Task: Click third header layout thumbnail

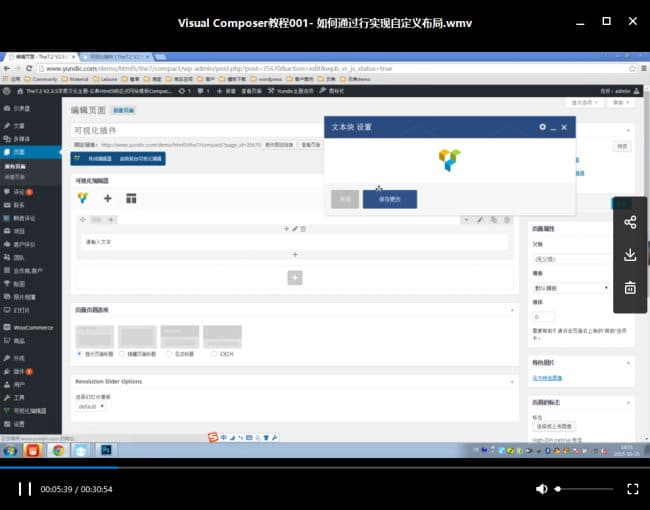Action: click(180, 337)
